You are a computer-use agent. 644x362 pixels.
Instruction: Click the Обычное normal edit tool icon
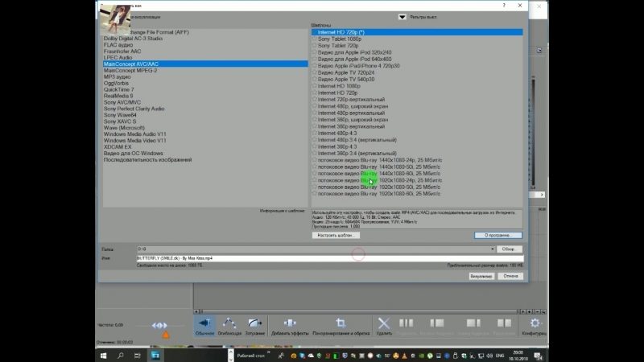click(204, 323)
